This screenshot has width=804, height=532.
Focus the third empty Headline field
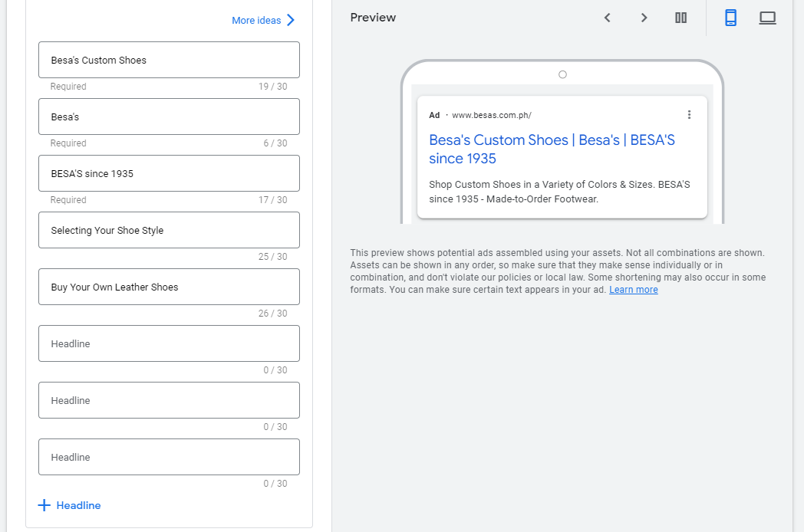coord(170,457)
